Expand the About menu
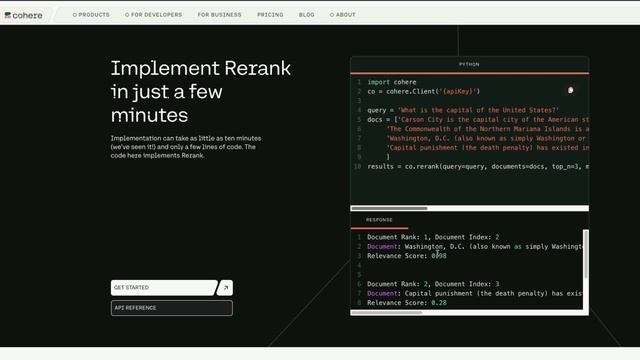The image size is (640, 360). (342, 15)
